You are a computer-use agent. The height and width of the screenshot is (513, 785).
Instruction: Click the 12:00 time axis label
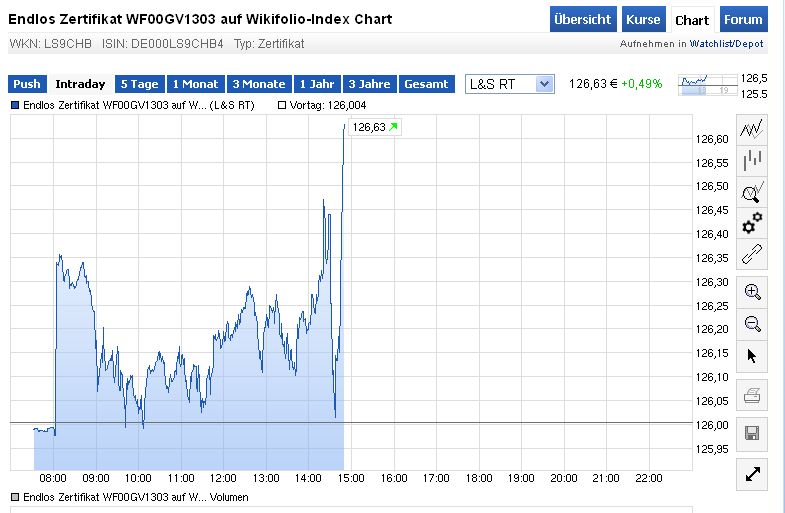[x=223, y=478]
